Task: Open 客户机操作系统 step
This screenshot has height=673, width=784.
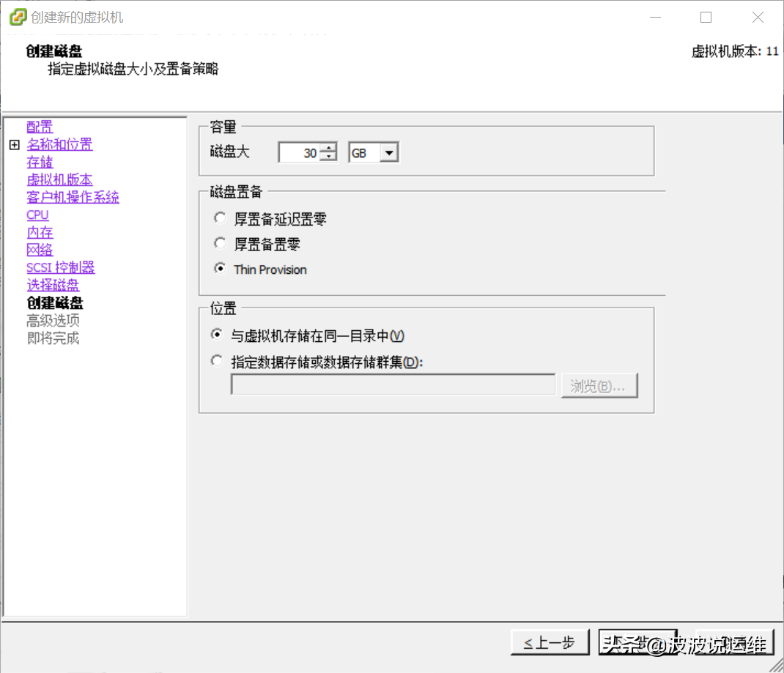Action: pyautogui.click(x=73, y=197)
